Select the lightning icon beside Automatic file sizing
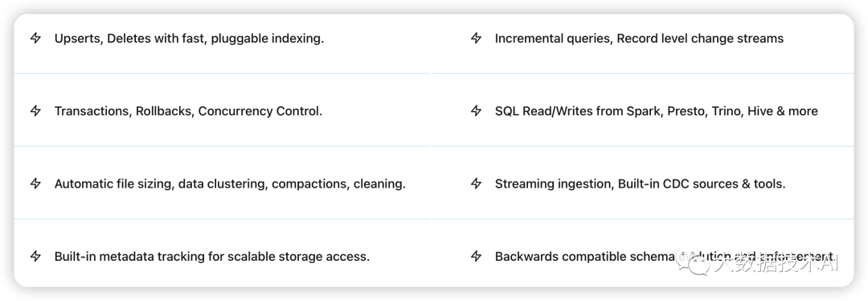Screen dimensions: 868x301 35,183
